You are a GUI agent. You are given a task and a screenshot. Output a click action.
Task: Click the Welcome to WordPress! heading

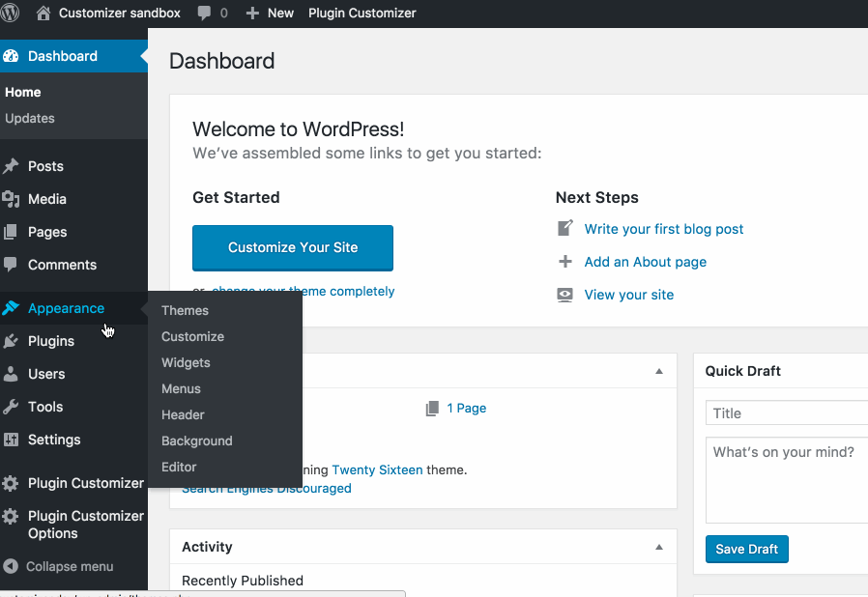point(299,128)
